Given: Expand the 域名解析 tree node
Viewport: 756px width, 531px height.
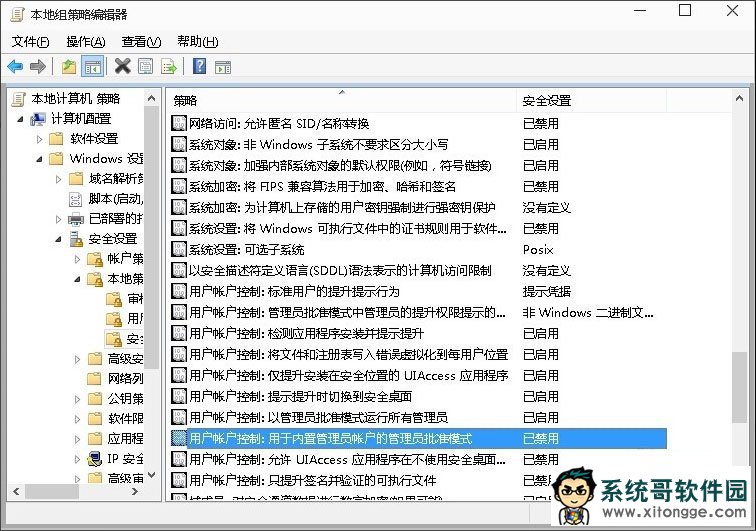Looking at the screenshot, I should [58, 179].
